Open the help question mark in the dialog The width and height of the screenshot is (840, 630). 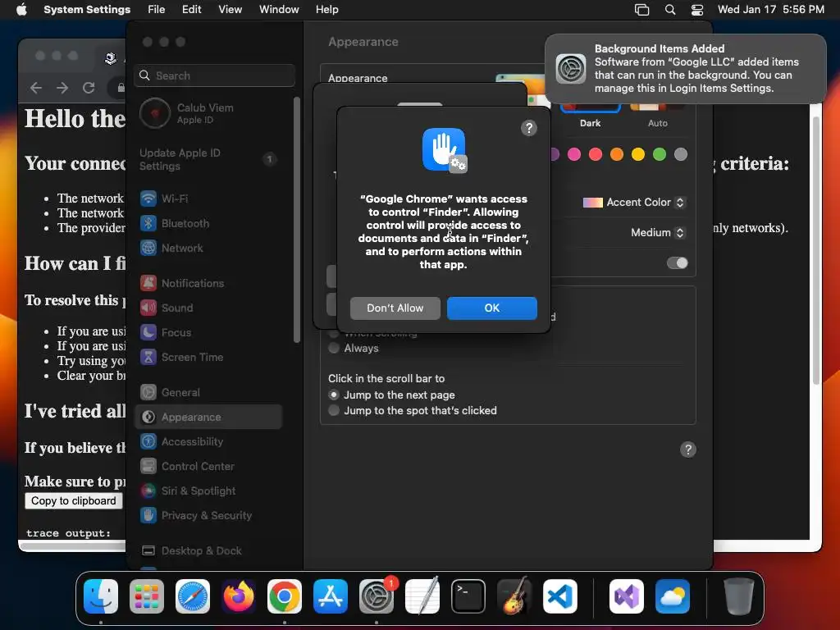[529, 128]
